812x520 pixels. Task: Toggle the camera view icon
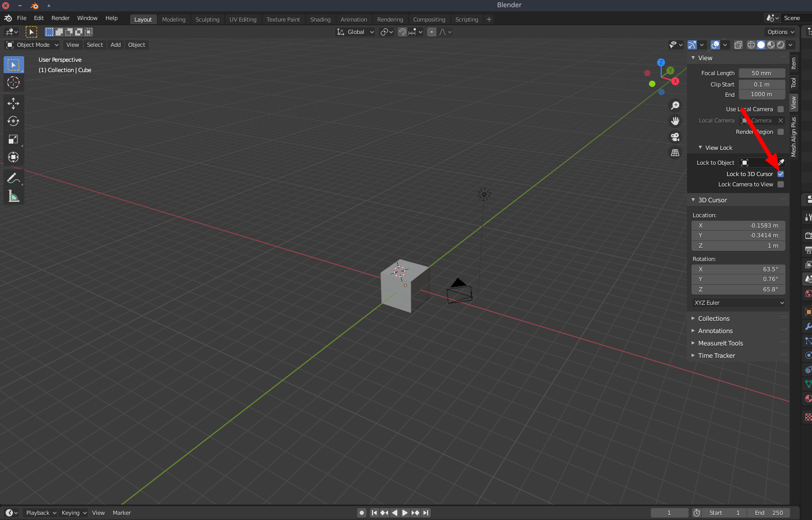(675, 137)
